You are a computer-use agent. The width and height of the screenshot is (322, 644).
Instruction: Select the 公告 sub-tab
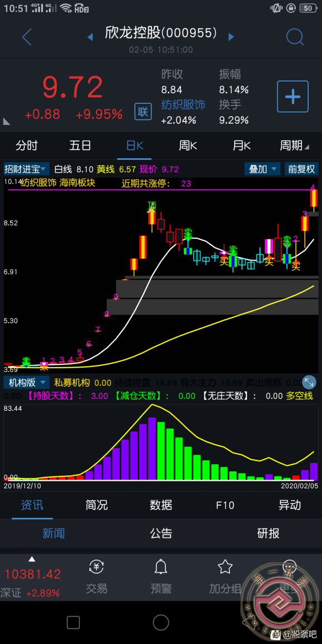point(161,533)
